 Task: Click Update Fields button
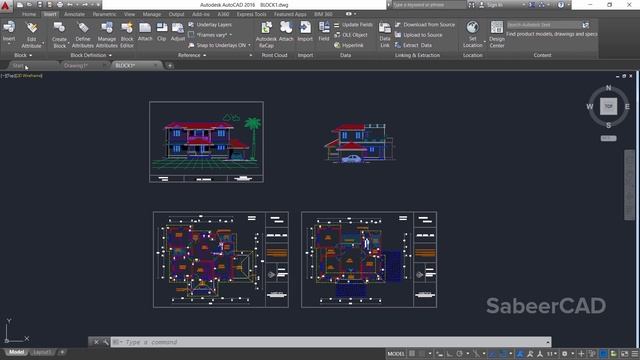[353, 25]
